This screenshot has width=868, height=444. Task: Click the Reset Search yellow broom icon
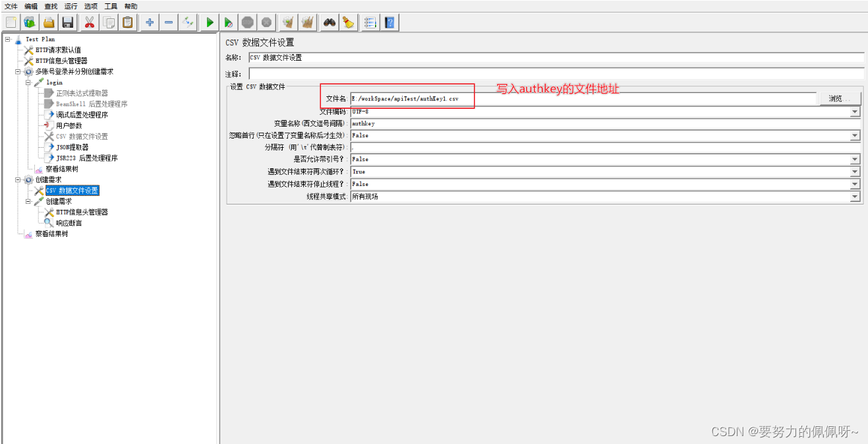click(348, 22)
